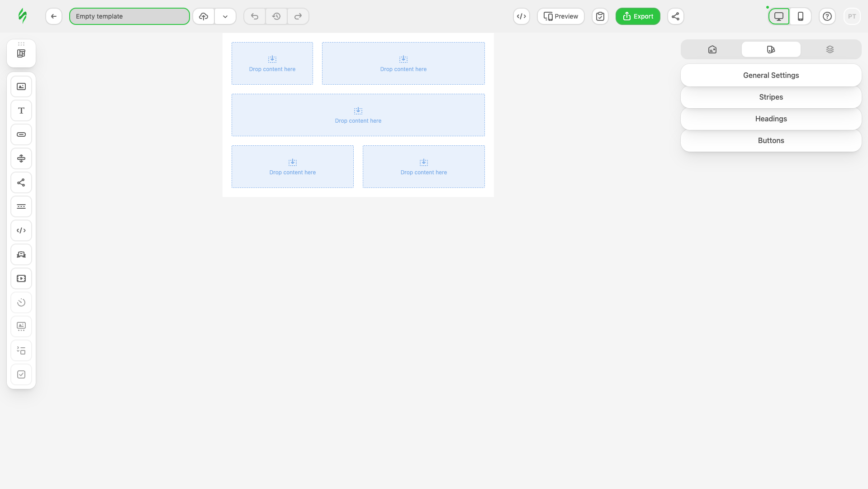Open the save options dropdown arrow
The image size is (868, 489).
point(225,16)
